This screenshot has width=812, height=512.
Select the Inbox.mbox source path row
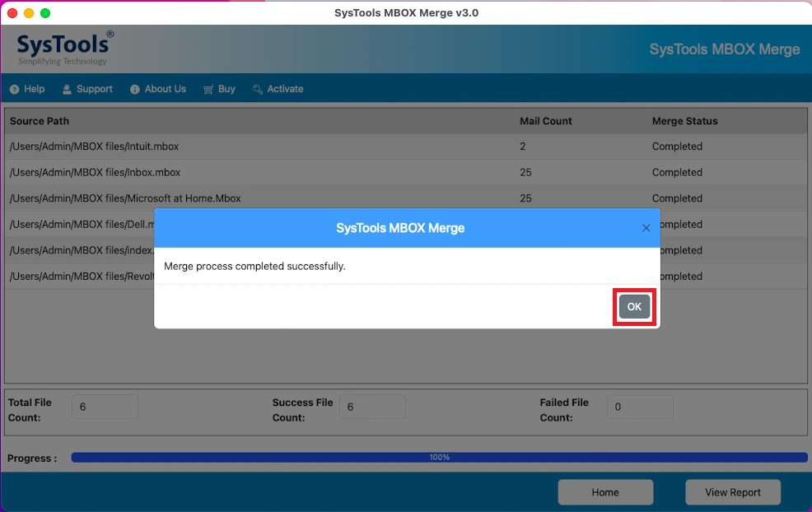pos(406,172)
